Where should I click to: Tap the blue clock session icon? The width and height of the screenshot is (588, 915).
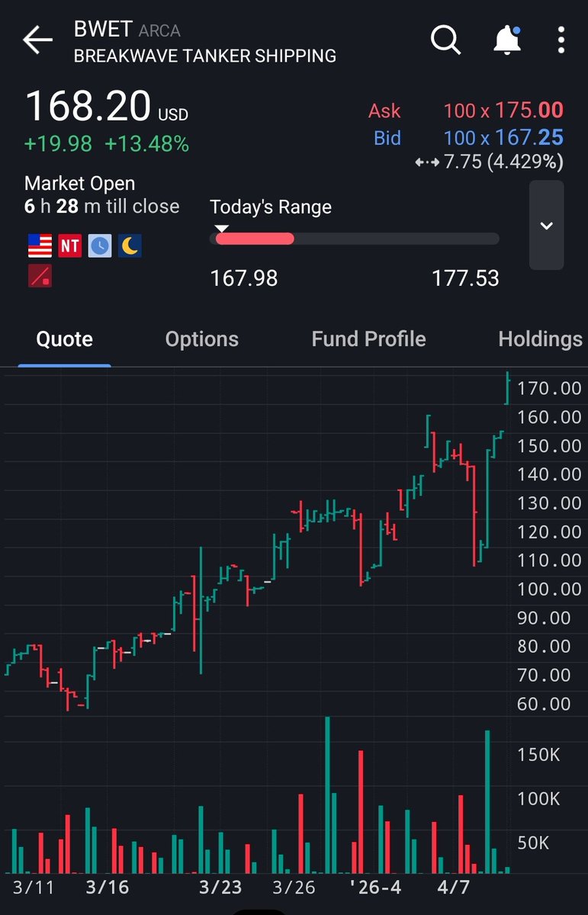click(x=100, y=246)
